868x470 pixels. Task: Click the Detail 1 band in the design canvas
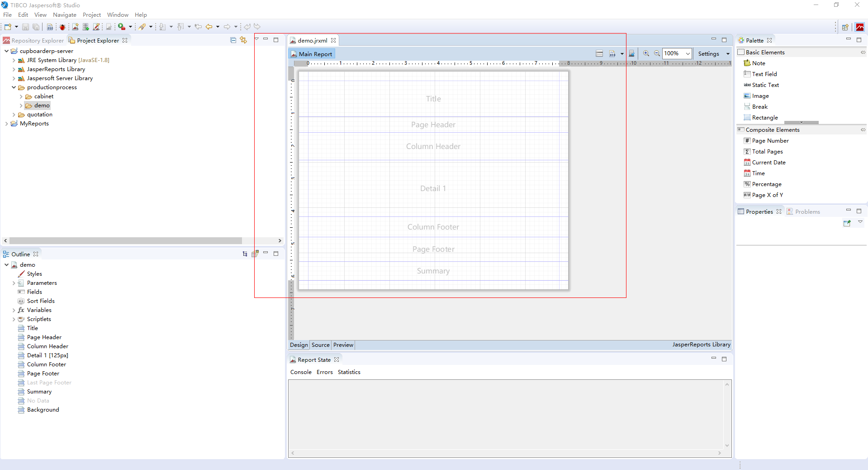tap(433, 188)
